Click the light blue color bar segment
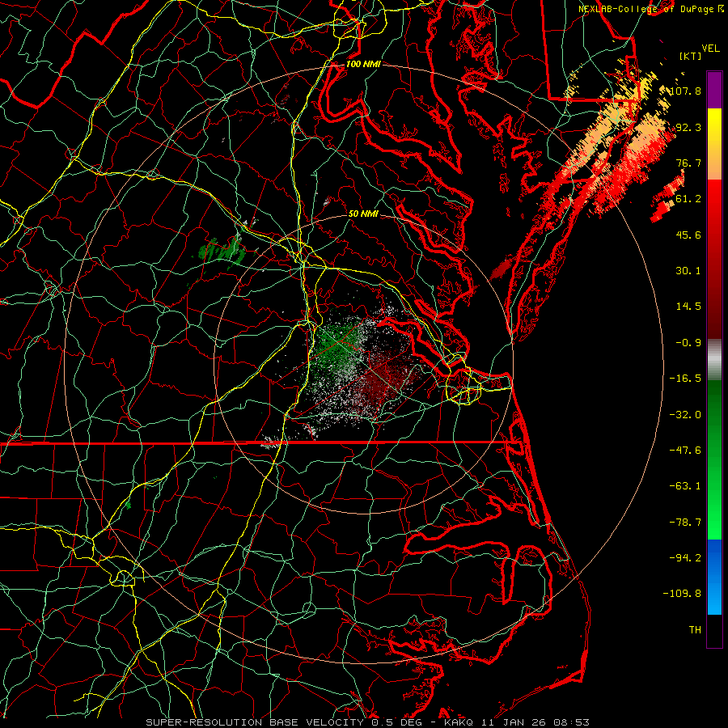This screenshot has height=728, width=728. [x=714, y=597]
